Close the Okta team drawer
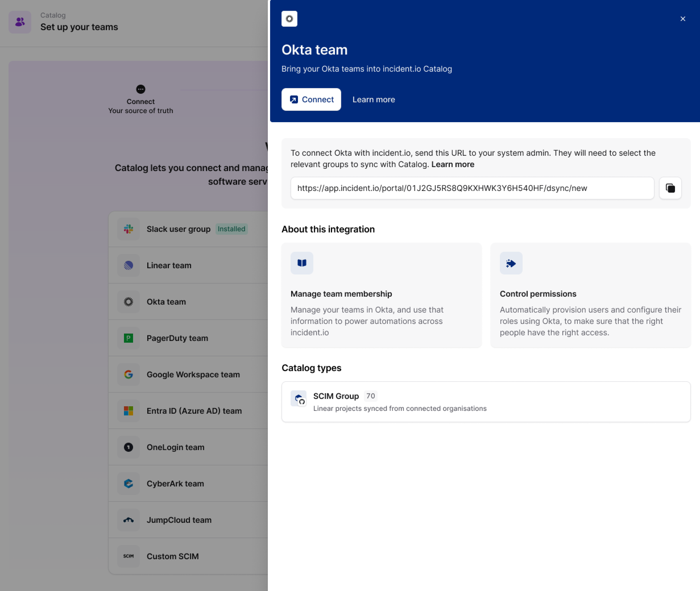This screenshot has width=700, height=591. (x=683, y=19)
